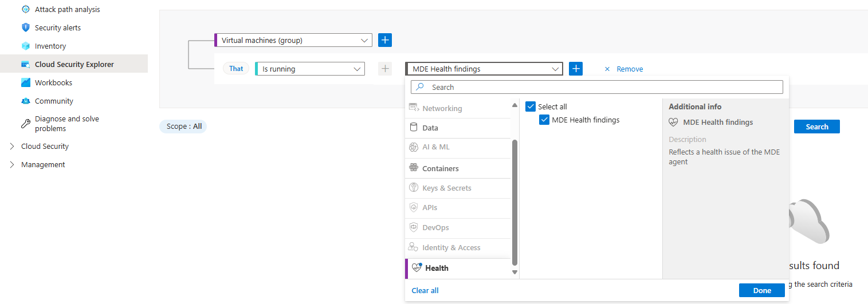The image size is (868, 304).
Task: Select the Data category
Action: point(430,128)
